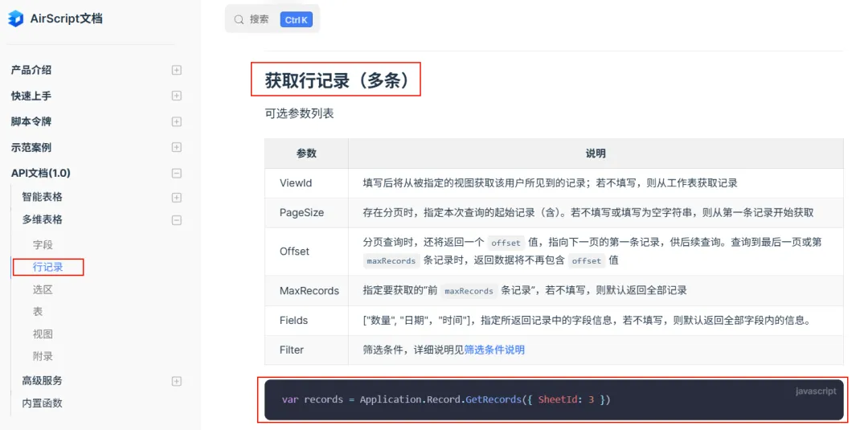Click the 获取行记录（多条）heading

336,80
